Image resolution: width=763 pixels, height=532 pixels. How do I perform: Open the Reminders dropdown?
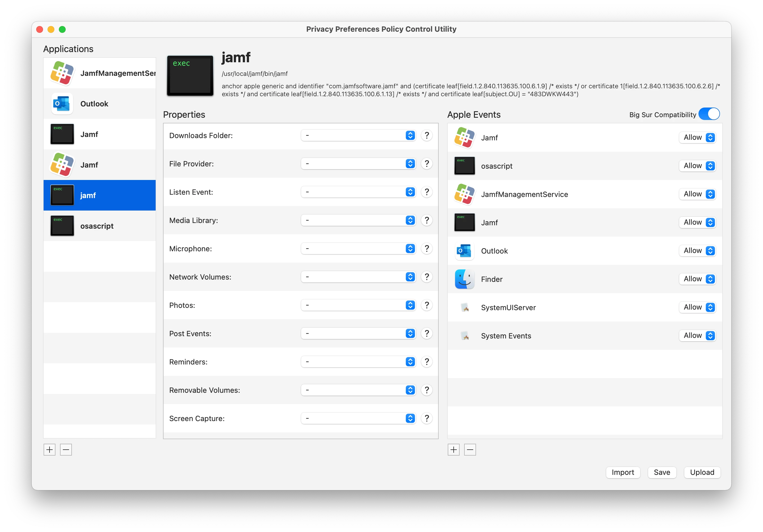358,361
